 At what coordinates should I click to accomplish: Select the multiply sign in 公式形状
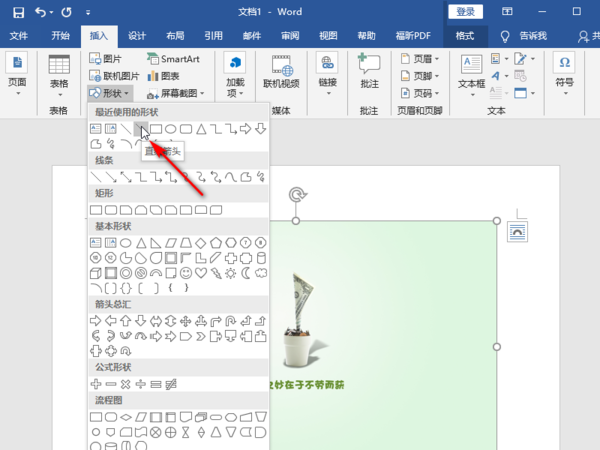(x=126, y=384)
